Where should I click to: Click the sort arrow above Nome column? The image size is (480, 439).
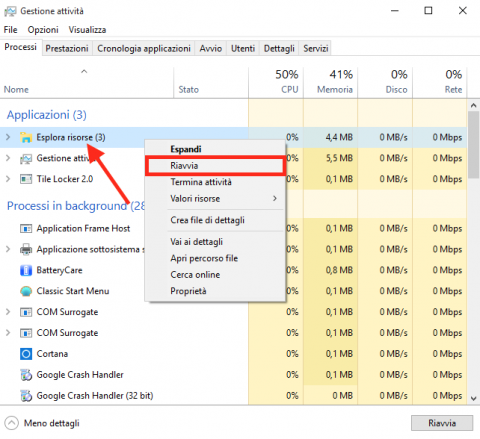coord(84,71)
